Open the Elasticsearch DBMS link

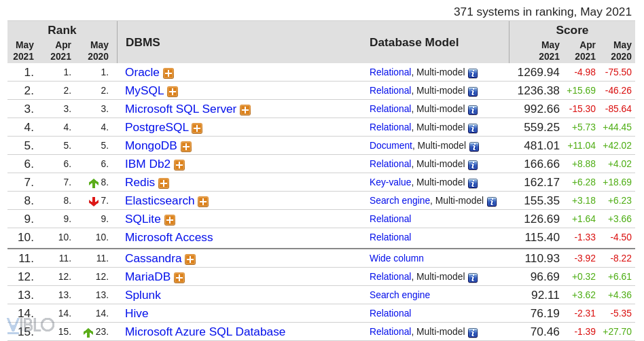(160, 200)
